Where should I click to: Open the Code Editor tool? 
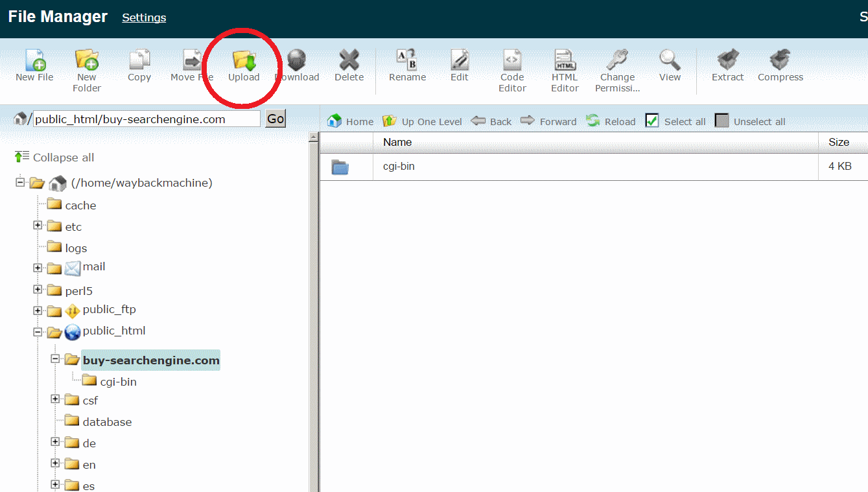(512, 61)
